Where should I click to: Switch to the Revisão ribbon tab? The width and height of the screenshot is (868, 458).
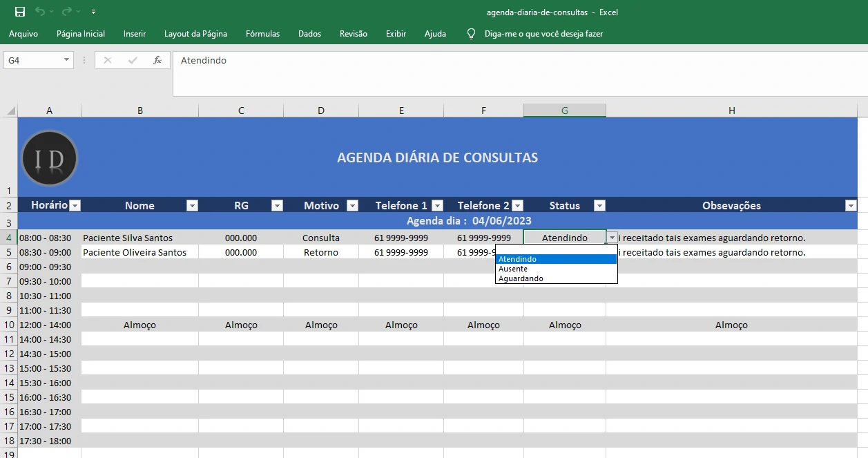pos(353,33)
